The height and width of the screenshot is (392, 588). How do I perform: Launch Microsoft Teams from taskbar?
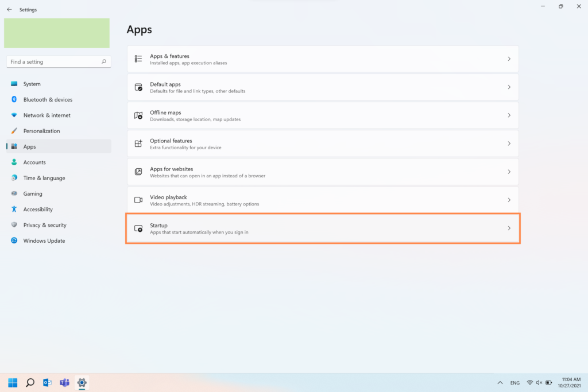64,382
